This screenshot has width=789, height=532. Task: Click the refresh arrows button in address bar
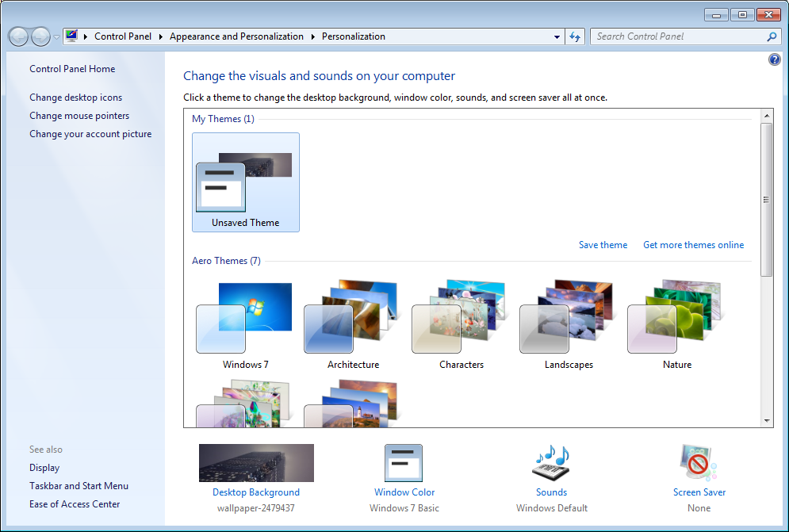(575, 36)
